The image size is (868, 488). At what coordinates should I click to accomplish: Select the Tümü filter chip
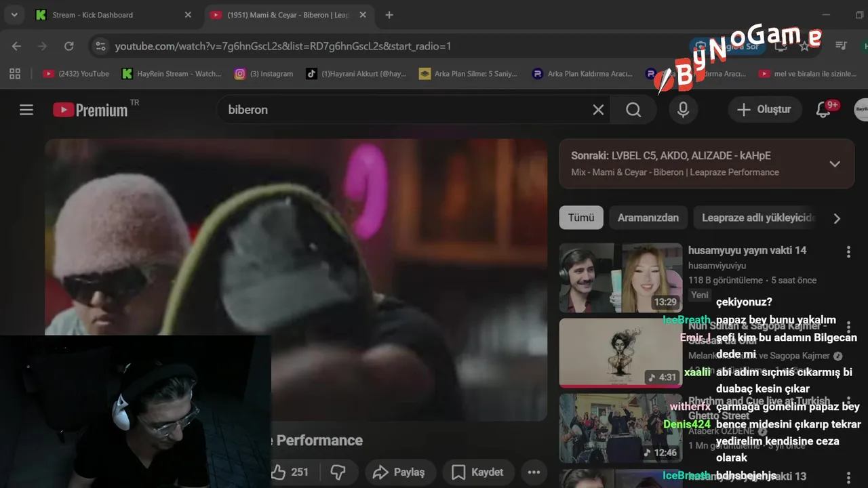(581, 218)
